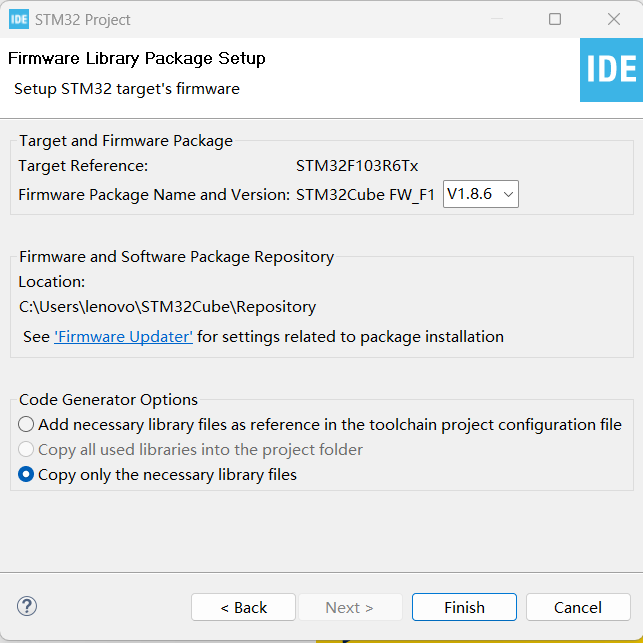The height and width of the screenshot is (643, 643).
Task: Click the Firmware Library Package Setup heading
Action: (x=137, y=58)
